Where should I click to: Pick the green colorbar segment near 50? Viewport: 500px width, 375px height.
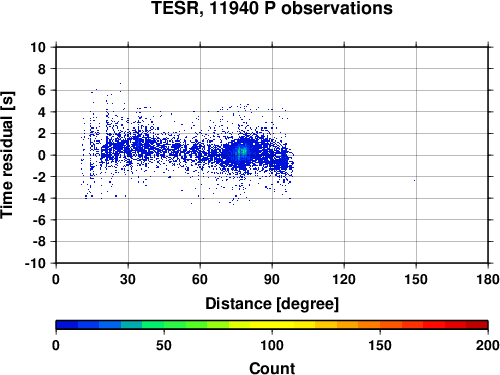coord(164,325)
